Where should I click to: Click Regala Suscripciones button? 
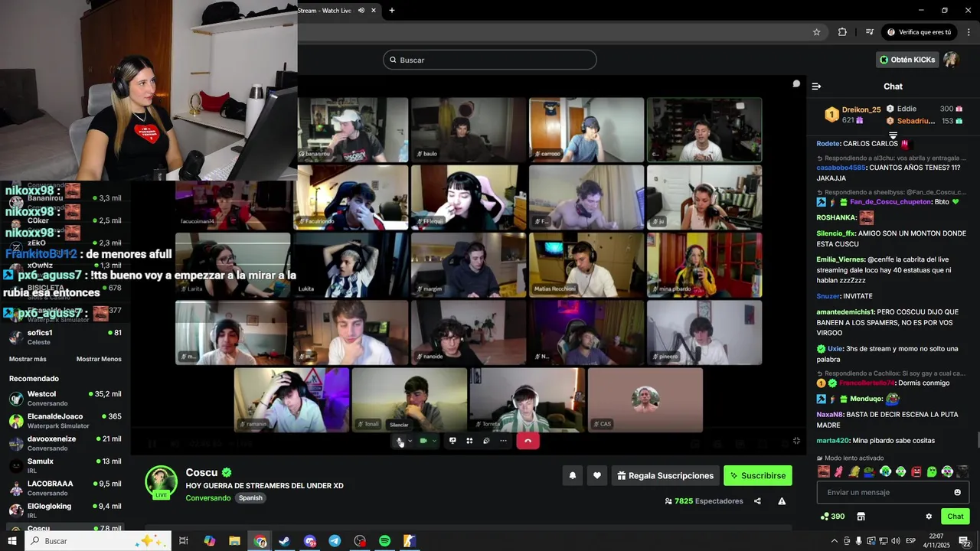(665, 476)
